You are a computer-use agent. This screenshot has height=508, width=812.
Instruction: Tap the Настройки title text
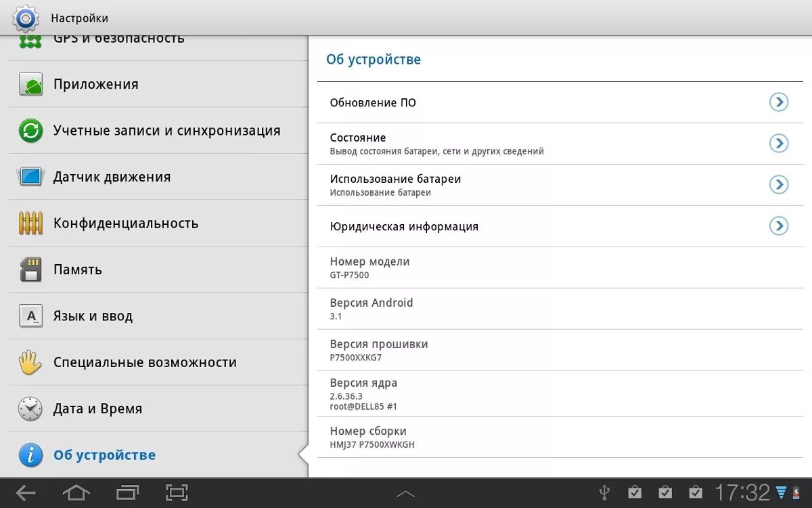(x=79, y=18)
